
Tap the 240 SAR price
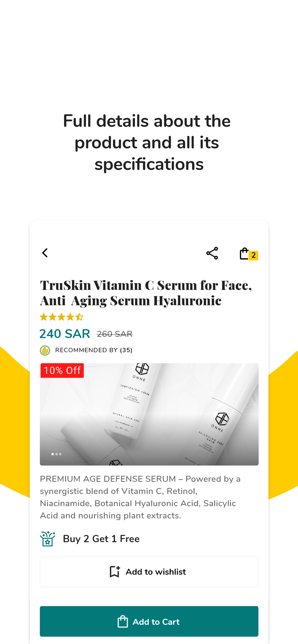point(65,334)
